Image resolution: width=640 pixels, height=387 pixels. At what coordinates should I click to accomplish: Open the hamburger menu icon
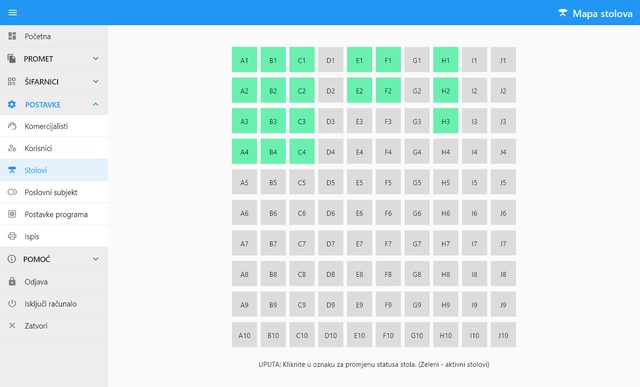13,13
